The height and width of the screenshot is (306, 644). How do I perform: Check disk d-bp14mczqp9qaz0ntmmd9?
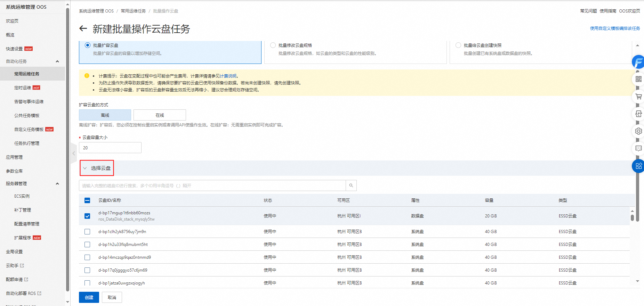(87, 257)
